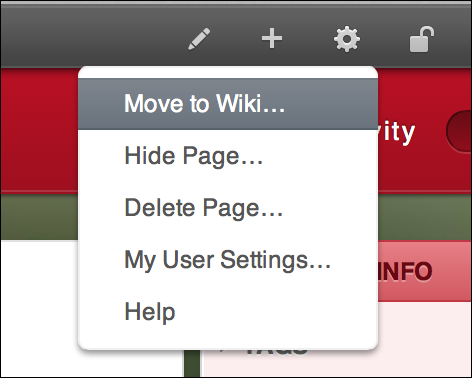Image resolution: width=472 pixels, height=378 pixels.
Task: Select Move to Wiki… menu entry
Action: click(x=228, y=104)
